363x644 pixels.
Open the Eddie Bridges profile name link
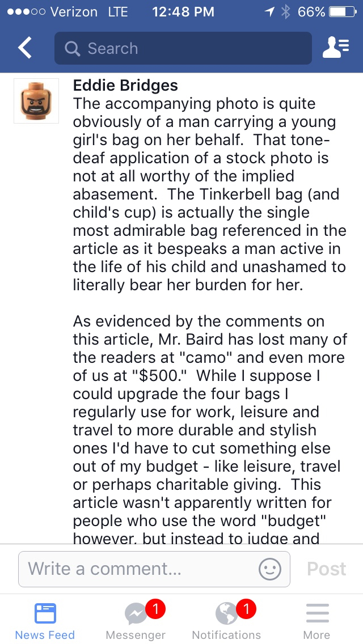(x=125, y=86)
